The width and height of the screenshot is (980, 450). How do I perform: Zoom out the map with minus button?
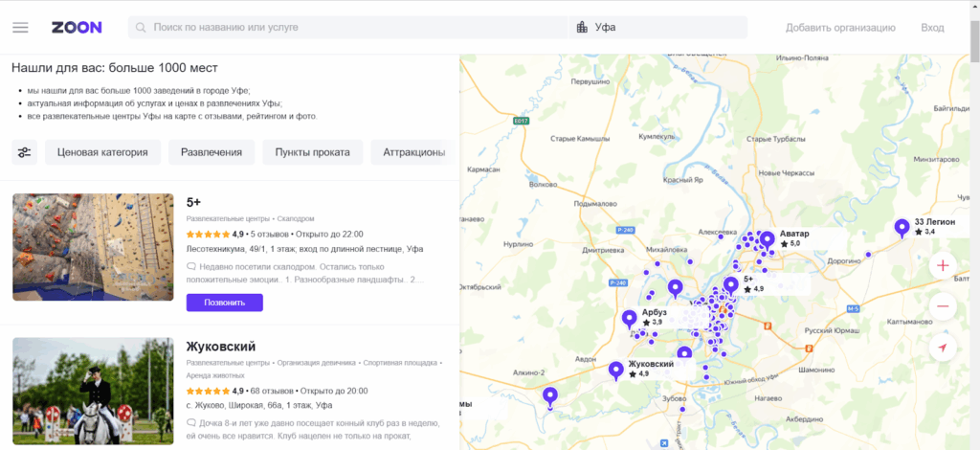[x=943, y=307]
